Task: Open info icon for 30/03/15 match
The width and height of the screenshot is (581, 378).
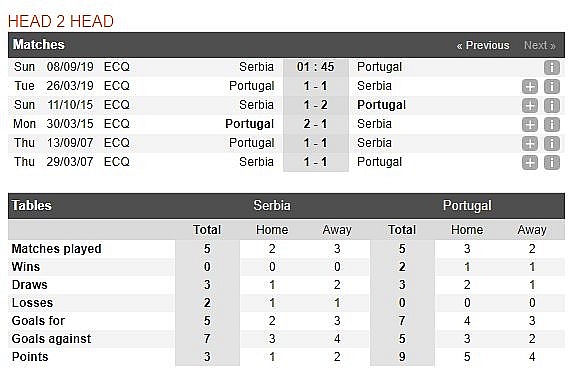Action: (552, 125)
